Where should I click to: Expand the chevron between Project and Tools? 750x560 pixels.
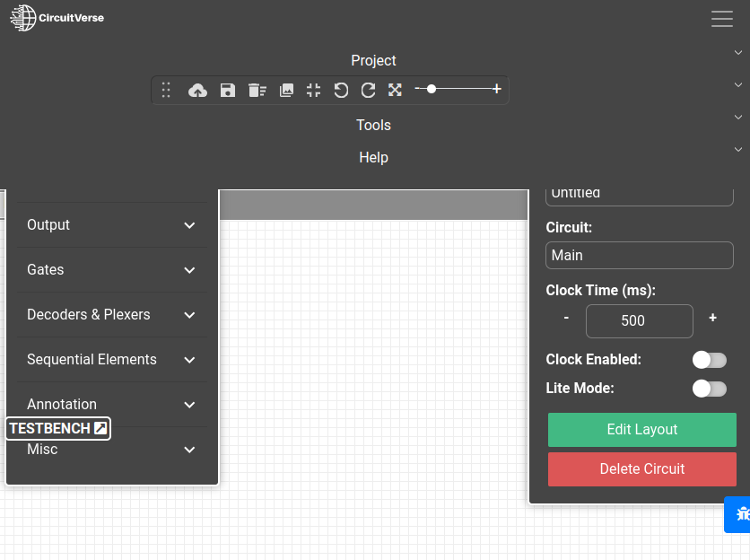738,84
